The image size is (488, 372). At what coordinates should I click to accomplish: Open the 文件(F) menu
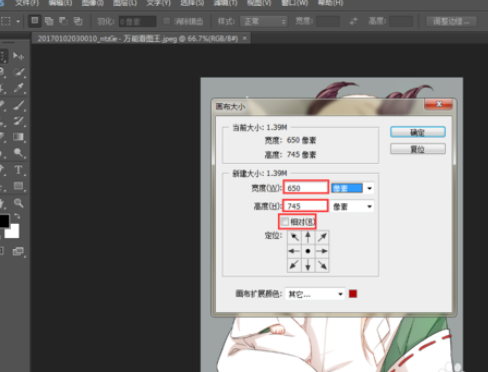tap(27, 3)
